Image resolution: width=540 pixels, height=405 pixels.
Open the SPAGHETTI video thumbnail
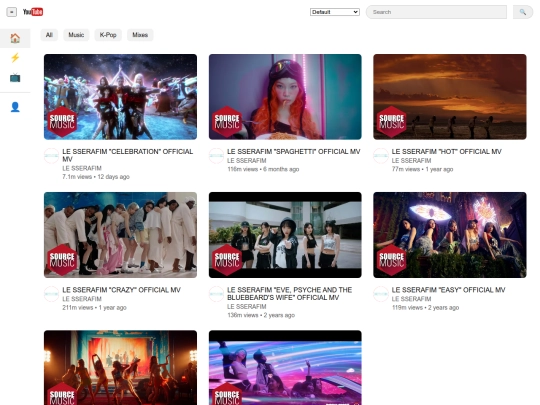tap(285, 97)
